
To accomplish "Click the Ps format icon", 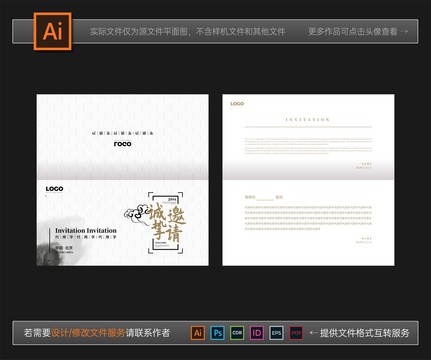I will pos(218,333).
